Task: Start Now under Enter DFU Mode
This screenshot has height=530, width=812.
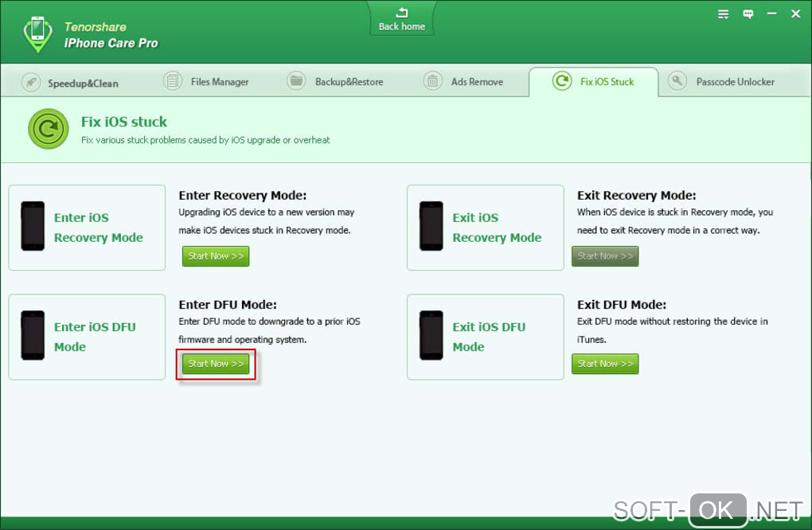Action: pos(216,364)
